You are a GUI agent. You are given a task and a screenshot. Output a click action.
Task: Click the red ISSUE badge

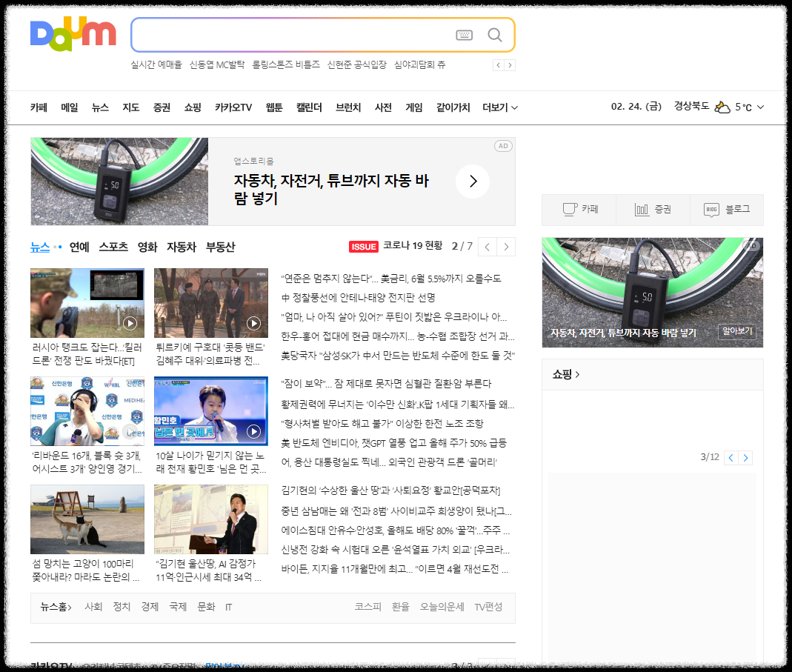click(364, 247)
